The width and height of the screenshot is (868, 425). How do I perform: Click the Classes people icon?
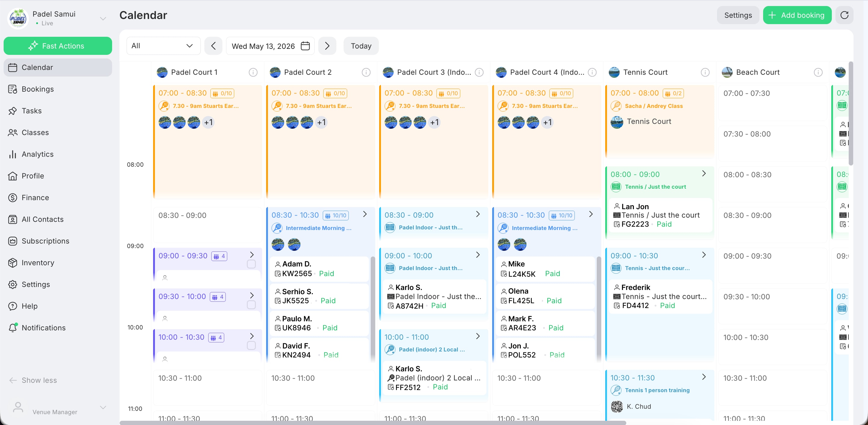click(12, 132)
